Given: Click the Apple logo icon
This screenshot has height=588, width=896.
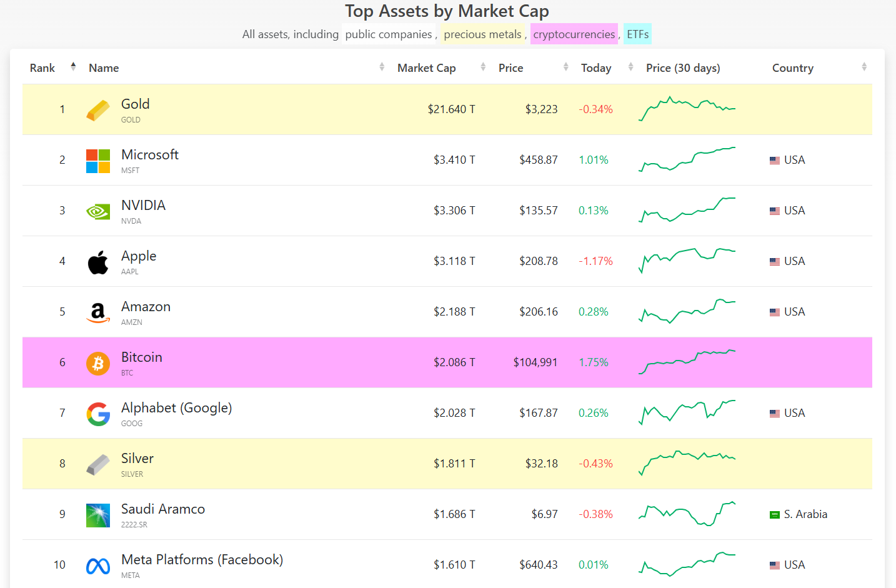Looking at the screenshot, I should point(98,262).
